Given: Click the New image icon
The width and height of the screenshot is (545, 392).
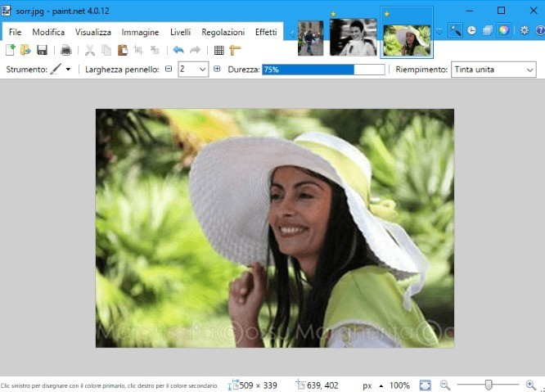Looking at the screenshot, I should (x=11, y=50).
